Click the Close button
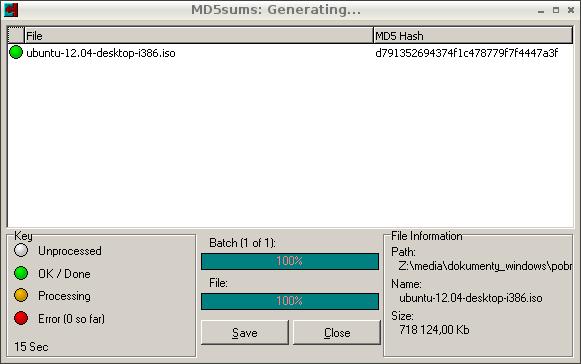 tap(337, 332)
